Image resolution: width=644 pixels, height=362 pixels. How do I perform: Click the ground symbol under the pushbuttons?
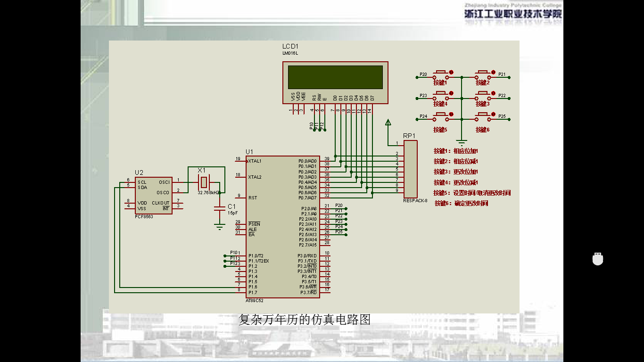462,142
